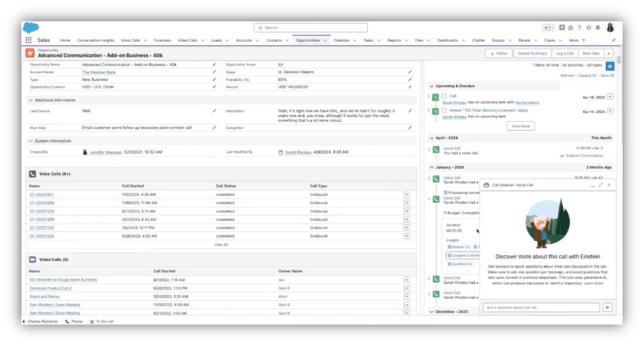Go to the Home tab

[x=65, y=40]
